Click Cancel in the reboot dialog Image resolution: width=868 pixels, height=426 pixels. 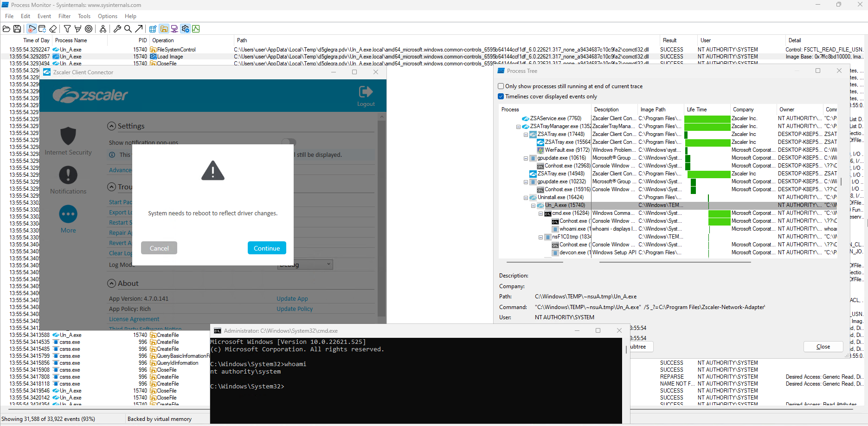click(x=159, y=248)
